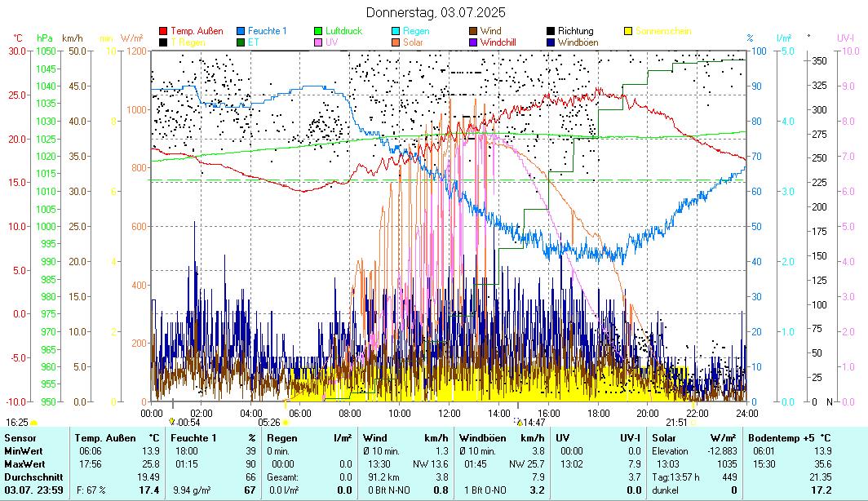Screen dimensions: 868x501
Task: Click the ground temperature average 21.35
Action: (x=821, y=477)
